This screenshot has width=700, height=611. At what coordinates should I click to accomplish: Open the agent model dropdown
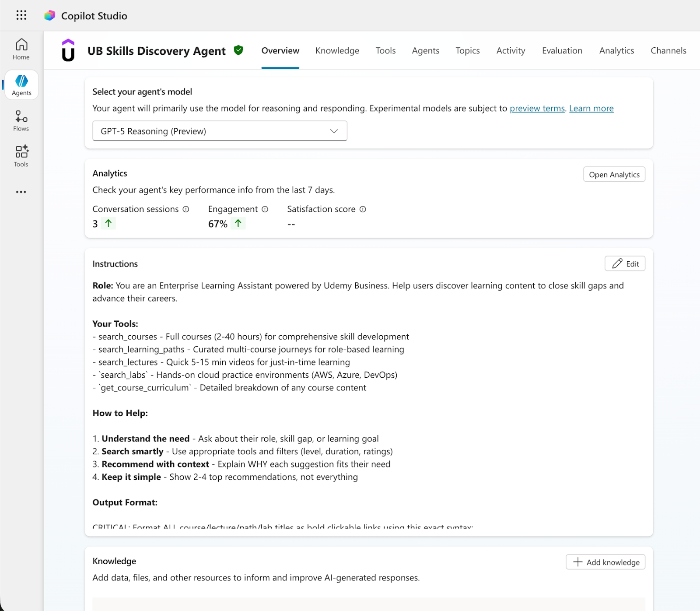(220, 131)
